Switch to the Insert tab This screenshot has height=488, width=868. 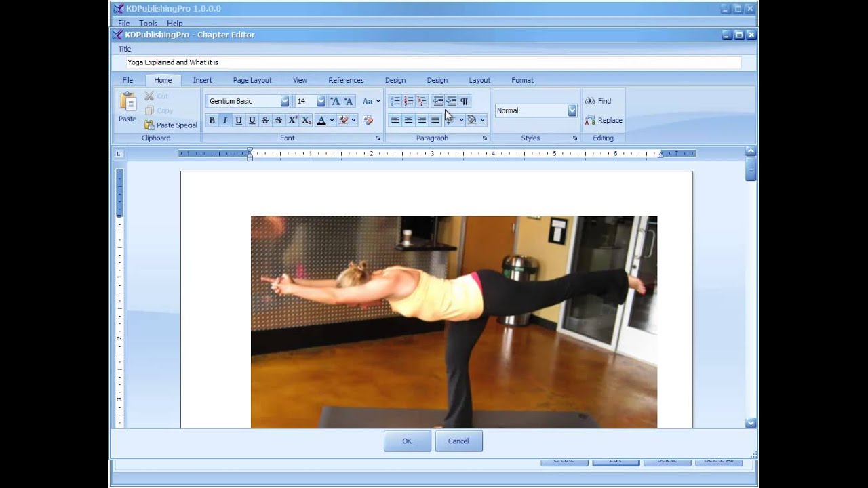pyautogui.click(x=203, y=80)
